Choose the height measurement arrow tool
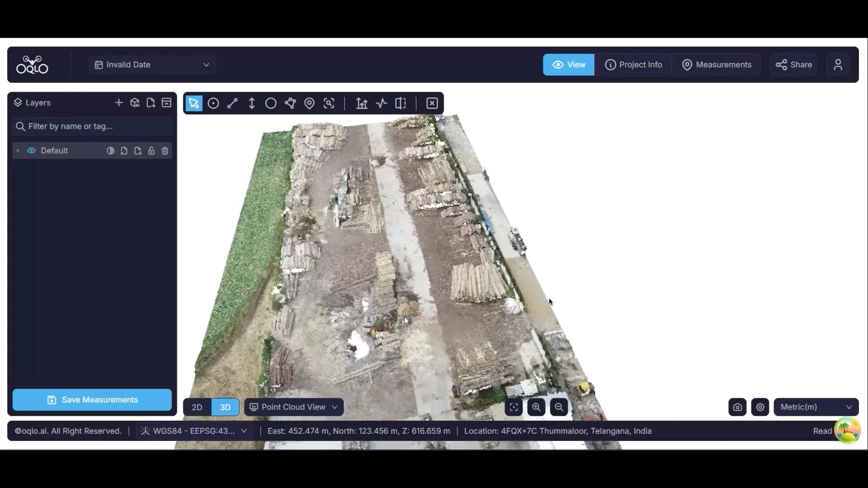 tap(252, 103)
